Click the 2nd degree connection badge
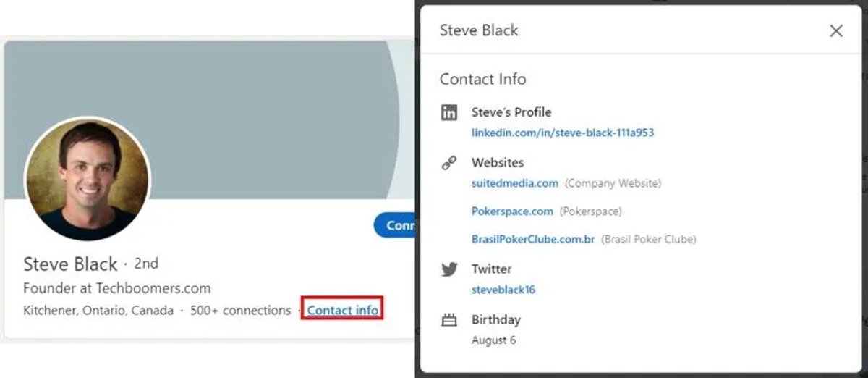 (x=146, y=264)
